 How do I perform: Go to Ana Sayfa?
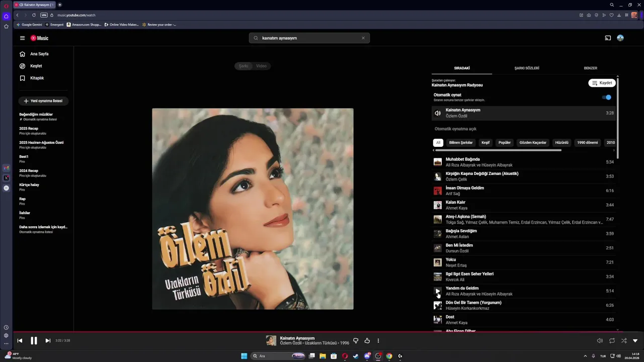tap(39, 54)
